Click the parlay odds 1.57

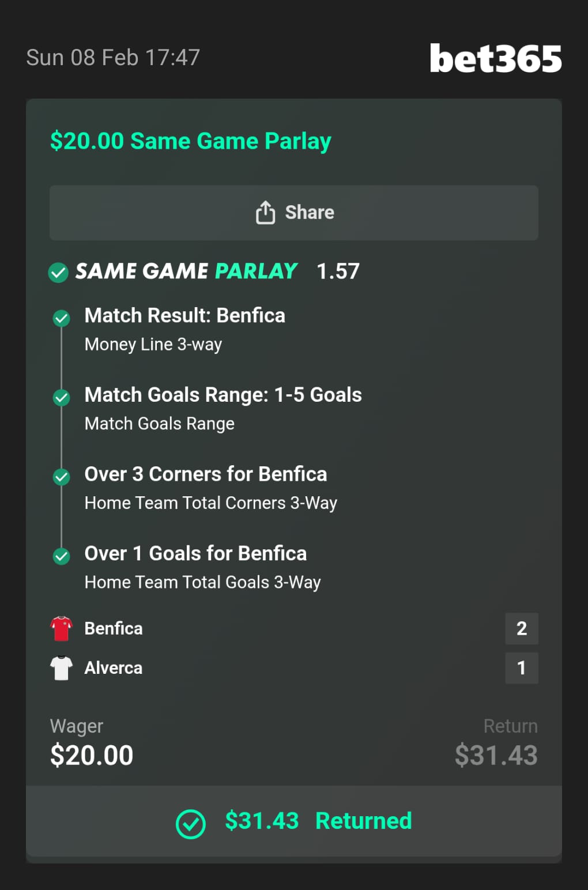[x=338, y=271]
